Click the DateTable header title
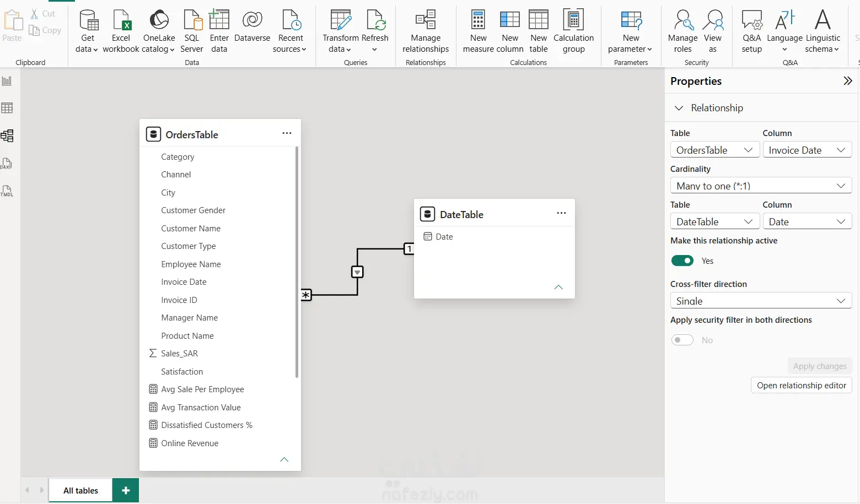The height and width of the screenshot is (504, 860). 461,214
